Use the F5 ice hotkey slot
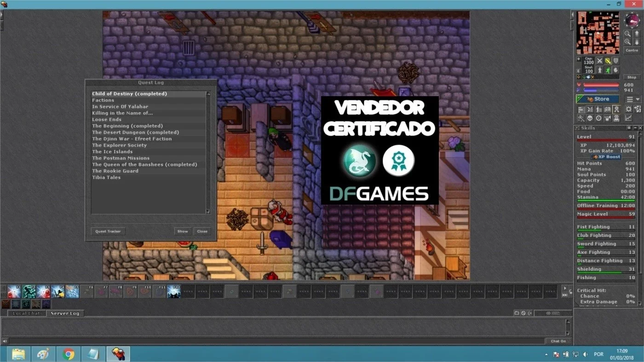This screenshot has height=362, width=644. tap(72, 292)
